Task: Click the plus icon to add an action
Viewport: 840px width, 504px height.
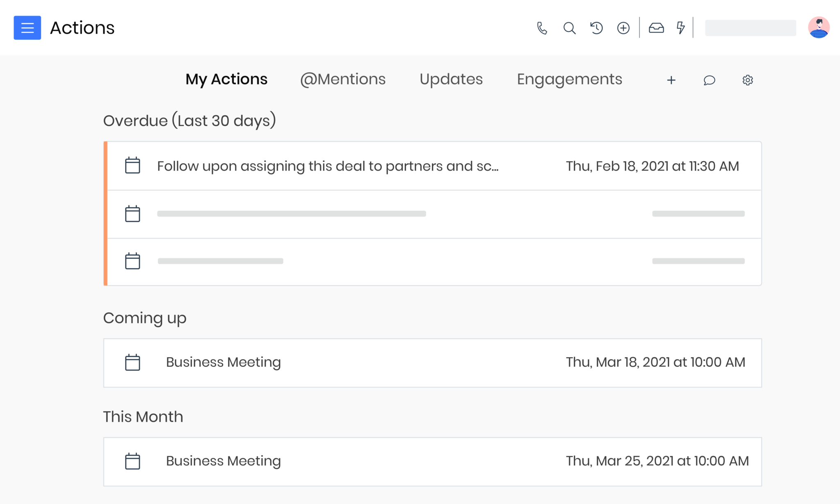Action: 671,80
